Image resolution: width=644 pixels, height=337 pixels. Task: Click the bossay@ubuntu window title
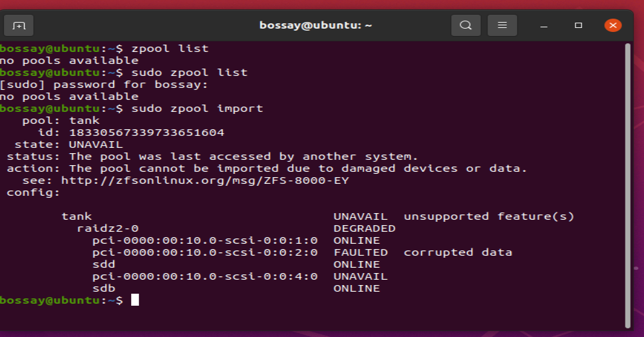315,25
